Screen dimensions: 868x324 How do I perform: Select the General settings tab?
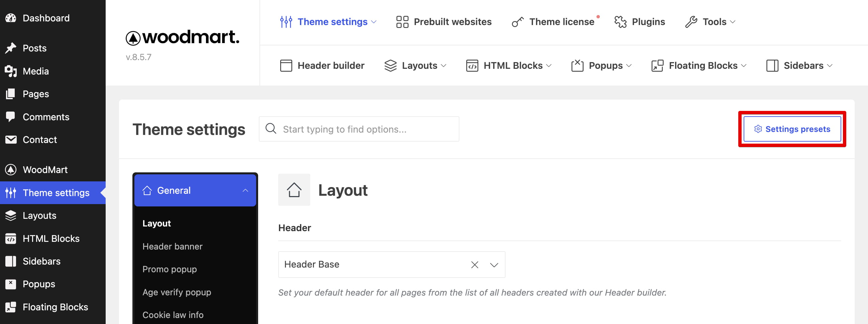(x=195, y=190)
